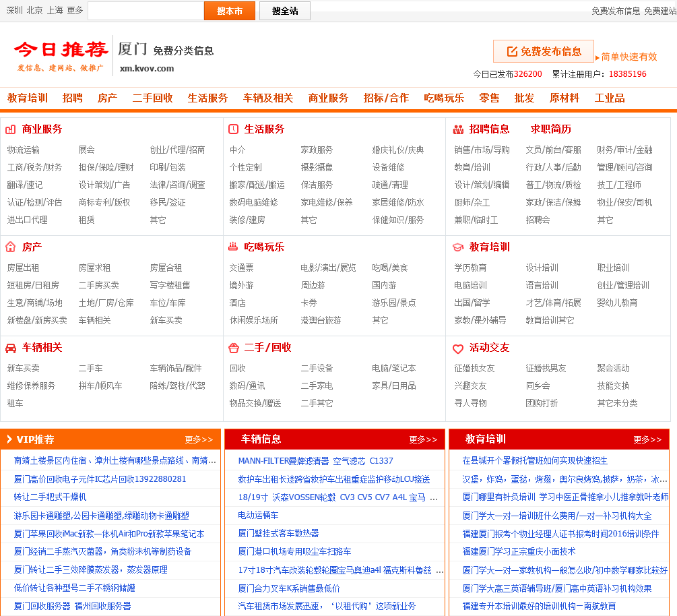
Task: Open the 婴幼儿教育 category link
Action: (x=618, y=303)
